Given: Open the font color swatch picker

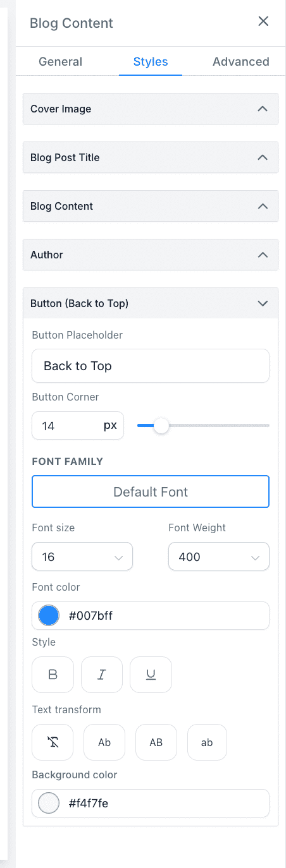Looking at the screenshot, I should pos(49,615).
